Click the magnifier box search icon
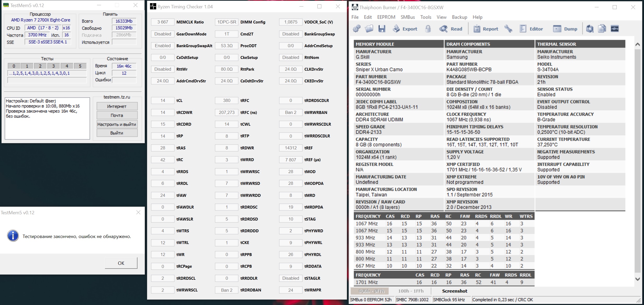This screenshot has height=305, width=644. (x=590, y=29)
